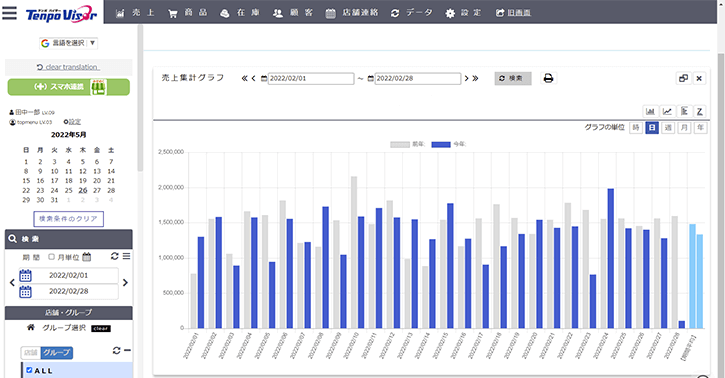This screenshot has height=378, width=725.
Task: Open the 在庫 menu
Action: [240, 13]
